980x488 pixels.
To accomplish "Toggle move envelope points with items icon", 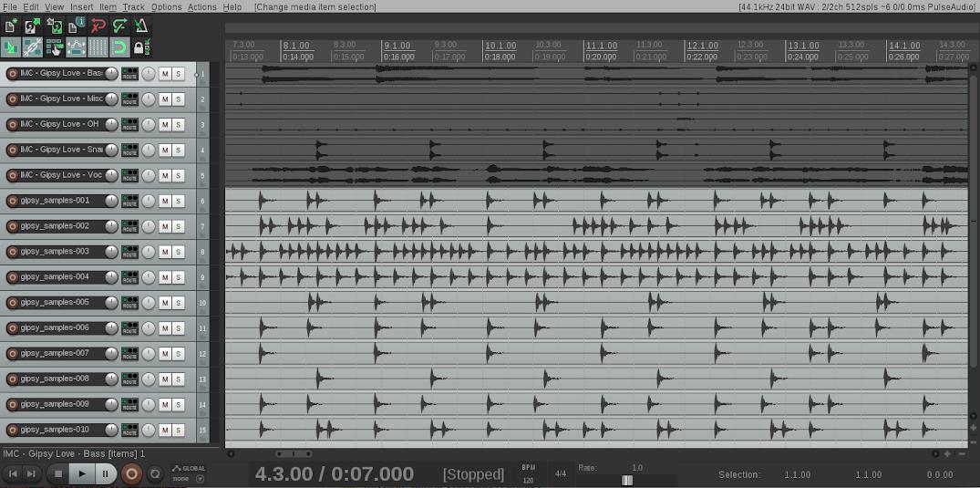I will (x=76, y=47).
